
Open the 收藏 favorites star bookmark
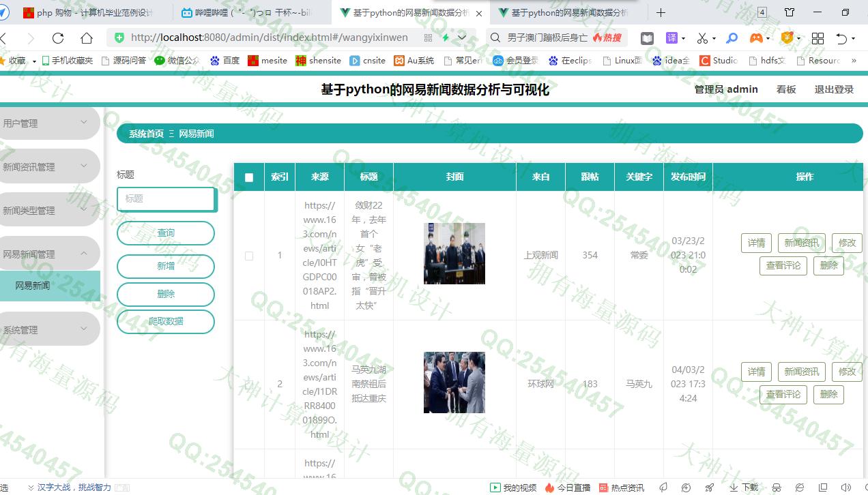pyautogui.click(x=14, y=61)
